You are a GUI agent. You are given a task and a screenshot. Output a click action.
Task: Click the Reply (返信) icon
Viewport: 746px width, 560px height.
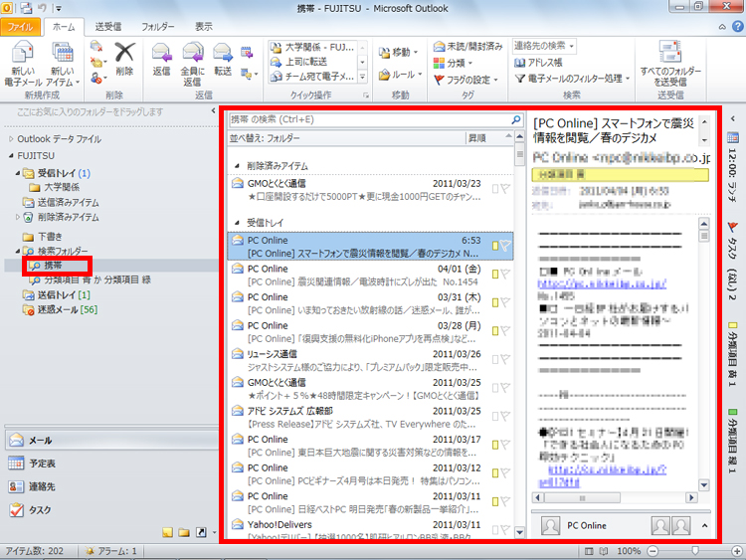click(x=161, y=53)
